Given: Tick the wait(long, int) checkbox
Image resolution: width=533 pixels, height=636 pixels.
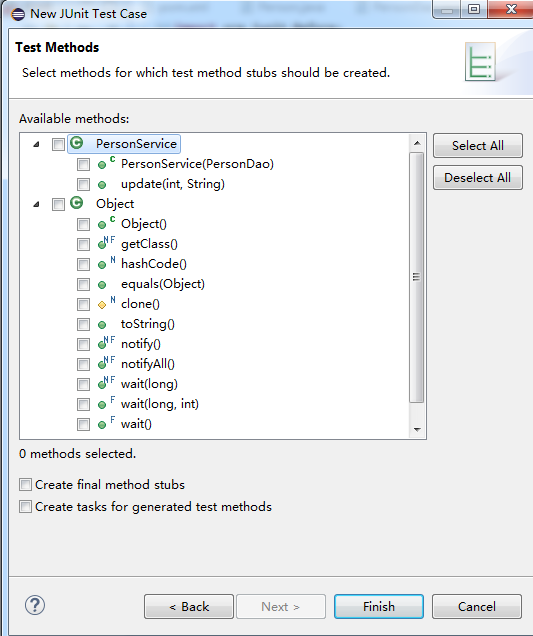Looking at the screenshot, I should pyautogui.click(x=84, y=404).
